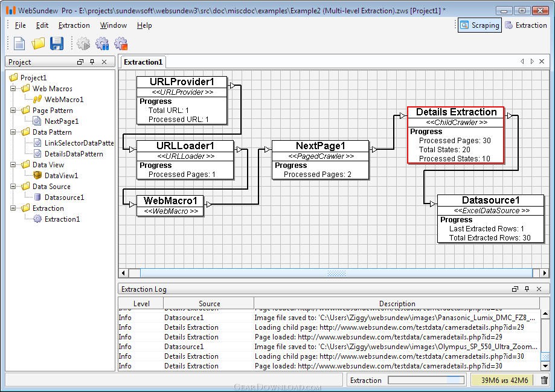Pin the Extraction Log panel
This screenshot has height=392, width=555.
click(x=527, y=289)
